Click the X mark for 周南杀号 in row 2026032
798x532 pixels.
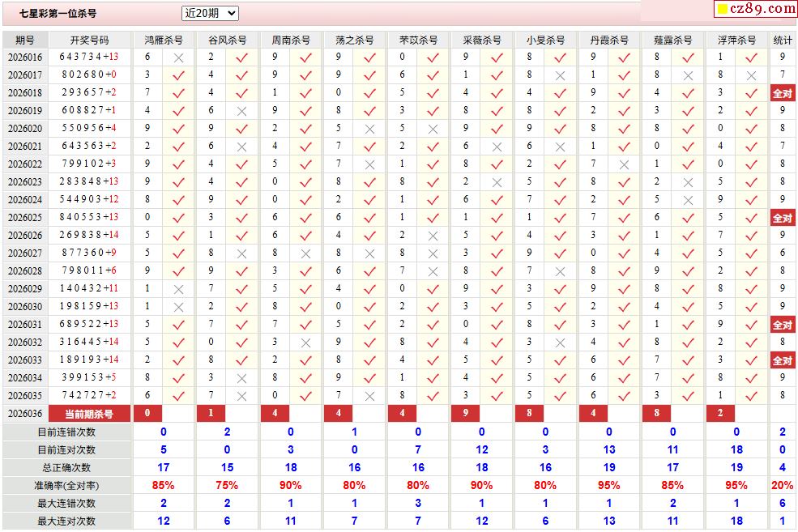click(x=305, y=343)
